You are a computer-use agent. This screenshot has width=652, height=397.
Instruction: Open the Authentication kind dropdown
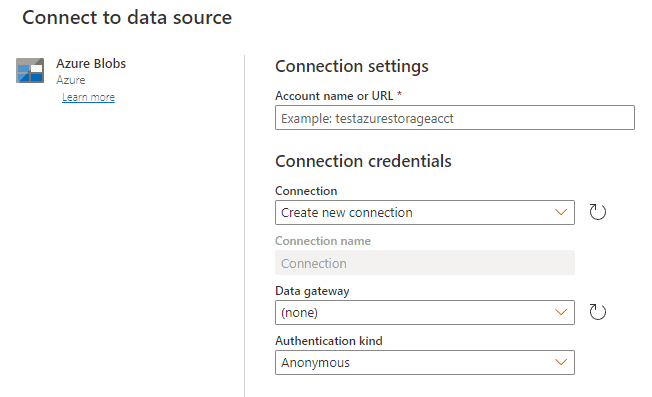tap(425, 362)
